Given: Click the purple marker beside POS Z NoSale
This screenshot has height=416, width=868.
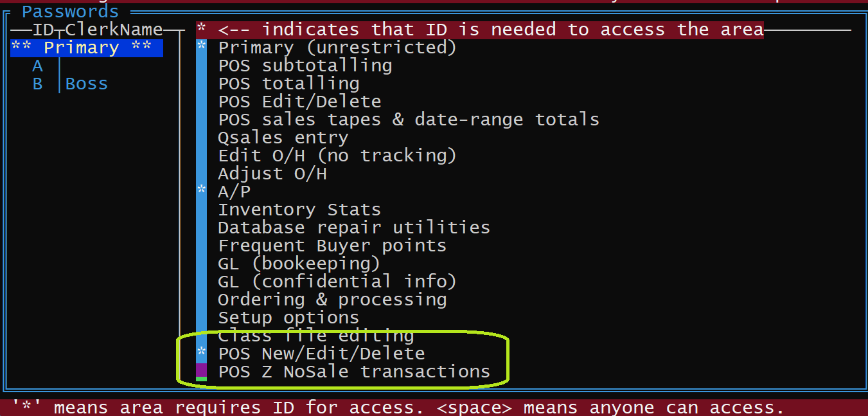Looking at the screenshot, I should pos(202,370).
